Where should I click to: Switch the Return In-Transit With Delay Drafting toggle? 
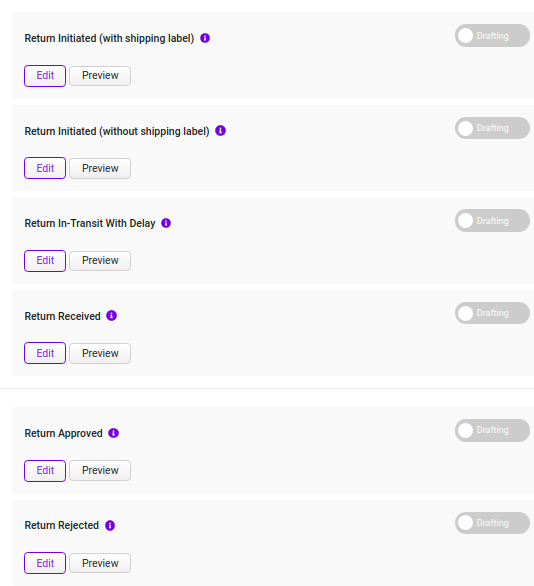click(x=492, y=220)
